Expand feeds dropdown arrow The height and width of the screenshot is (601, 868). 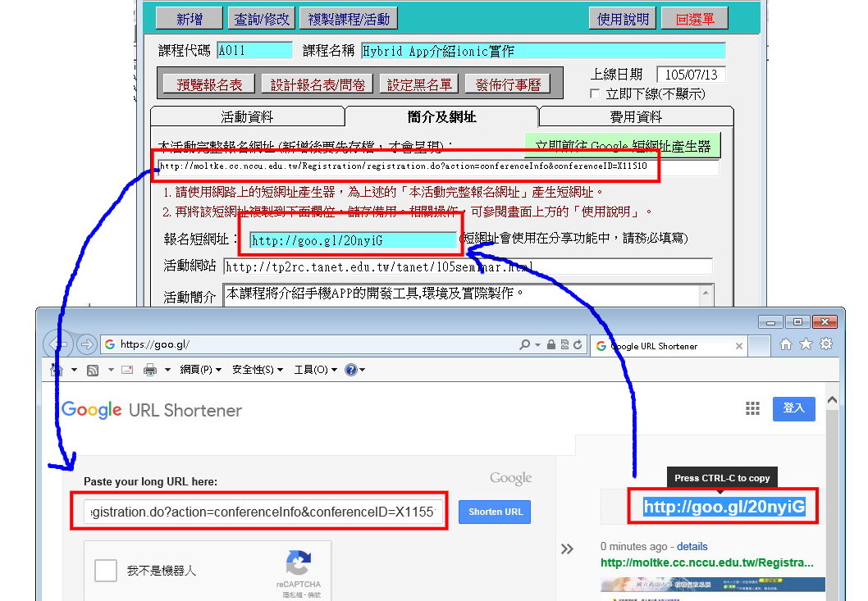(111, 370)
